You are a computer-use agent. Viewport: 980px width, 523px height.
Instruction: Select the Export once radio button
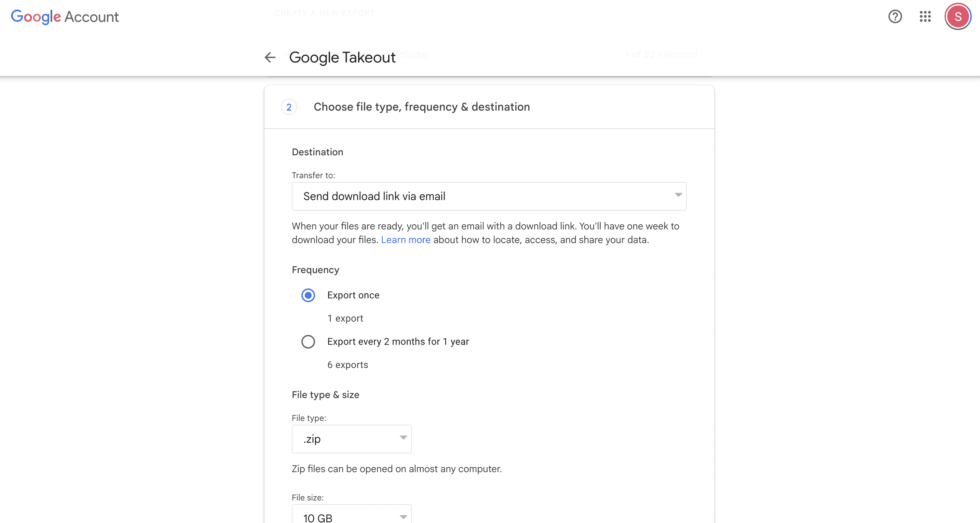[x=308, y=295]
